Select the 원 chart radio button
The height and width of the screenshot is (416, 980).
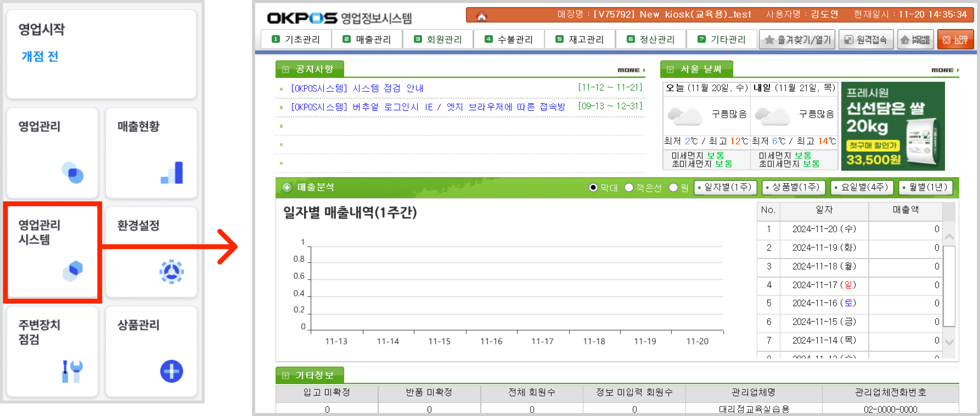coord(673,188)
